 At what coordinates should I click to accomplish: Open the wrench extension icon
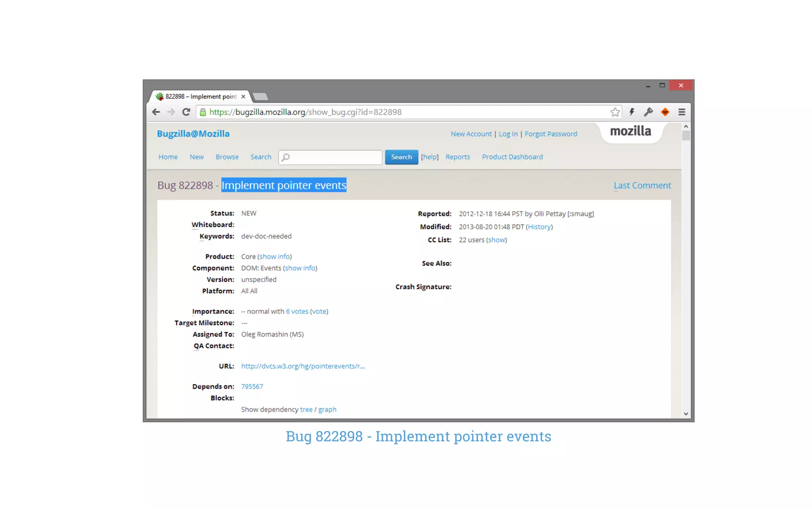pyautogui.click(x=648, y=112)
